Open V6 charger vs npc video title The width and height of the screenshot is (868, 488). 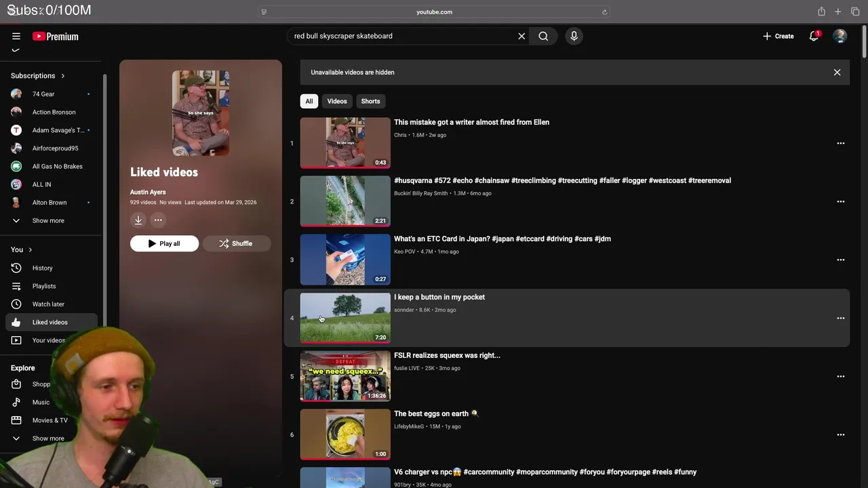coord(545,472)
